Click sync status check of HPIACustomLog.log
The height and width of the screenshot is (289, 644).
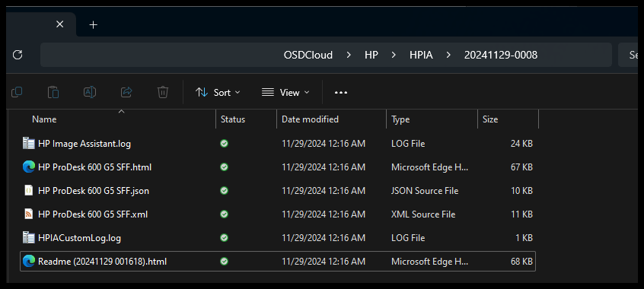225,238
